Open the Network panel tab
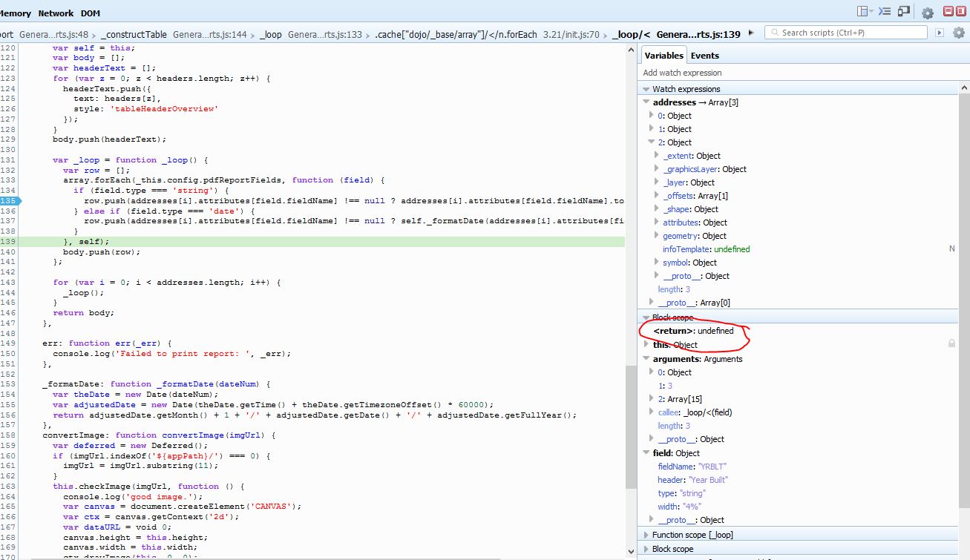The height and width of the screenshot is (560, 970). [x=56, y=13]
